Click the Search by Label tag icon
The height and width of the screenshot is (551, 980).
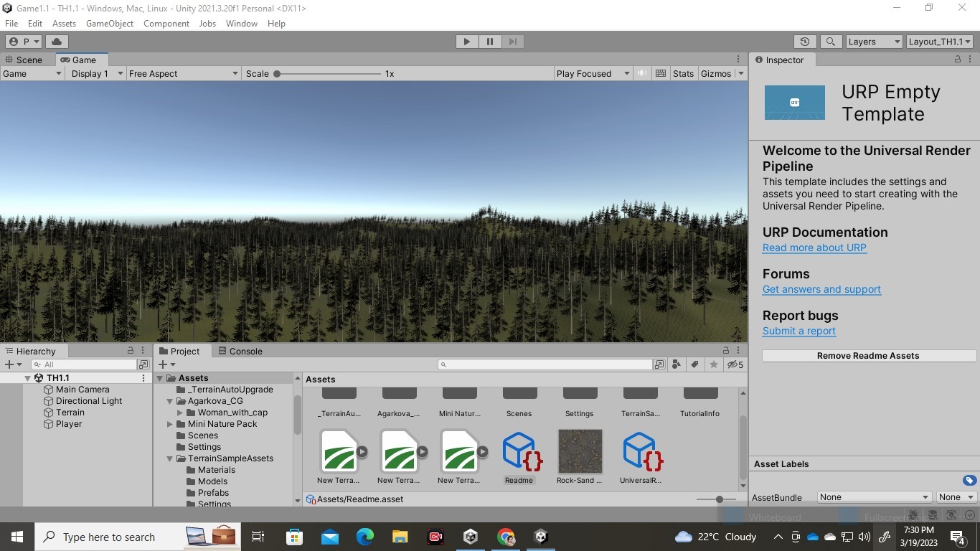pyautogui.click(x=694, y=364)
